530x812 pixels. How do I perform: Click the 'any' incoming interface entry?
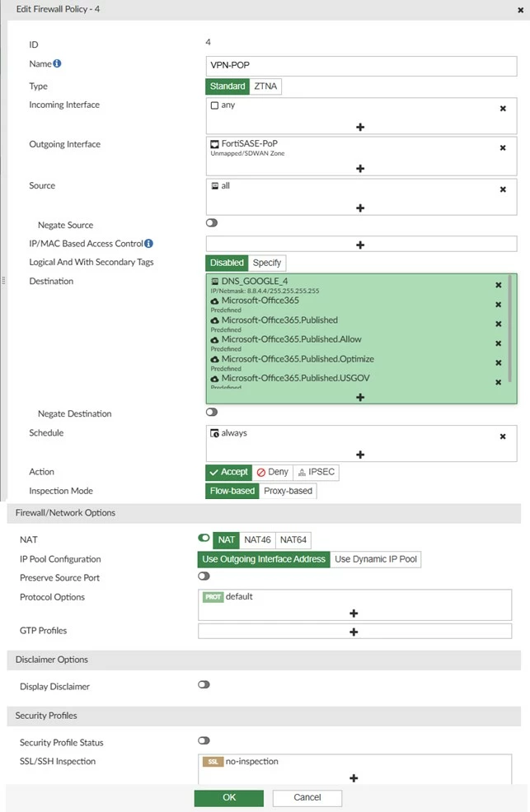tap(223, 105)
